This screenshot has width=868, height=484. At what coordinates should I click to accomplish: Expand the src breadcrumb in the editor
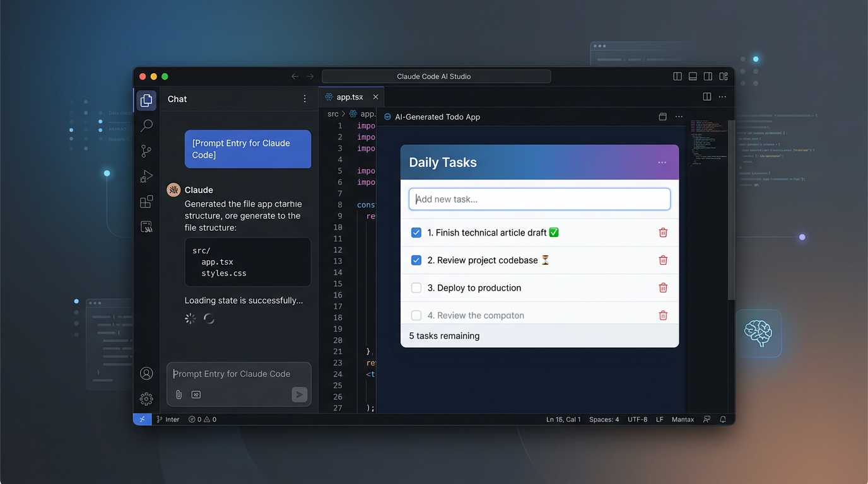[332, 113]
